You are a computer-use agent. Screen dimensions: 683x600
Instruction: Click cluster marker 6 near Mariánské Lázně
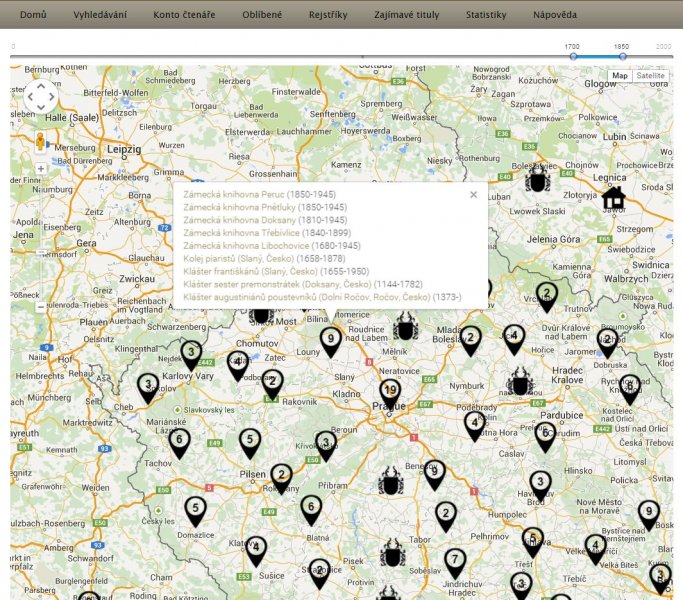(x=179, y=442)
